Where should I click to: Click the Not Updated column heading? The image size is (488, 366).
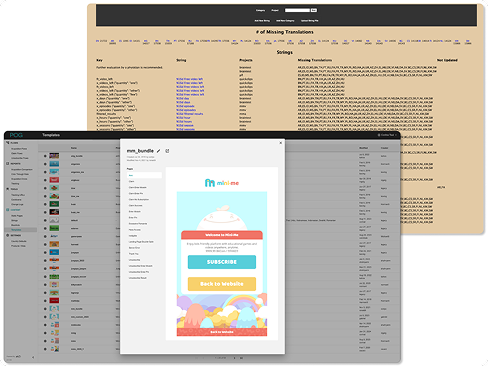pyautogui.click(x=447, y=60)
